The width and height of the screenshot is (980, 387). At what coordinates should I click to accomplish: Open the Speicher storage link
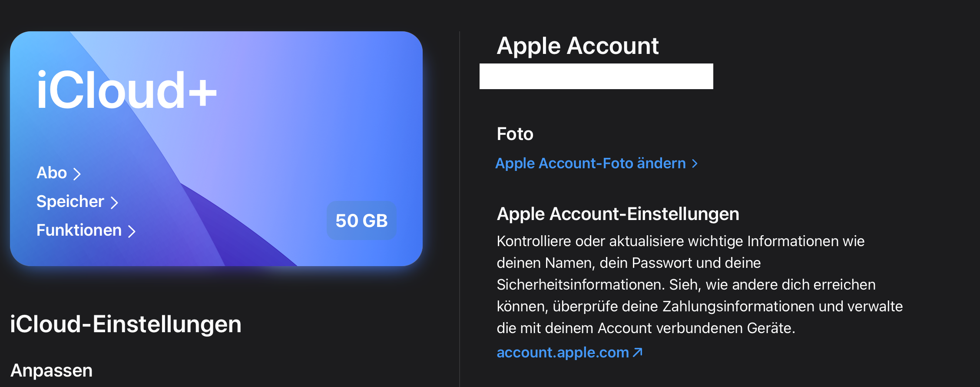click(x=70, y=202)
